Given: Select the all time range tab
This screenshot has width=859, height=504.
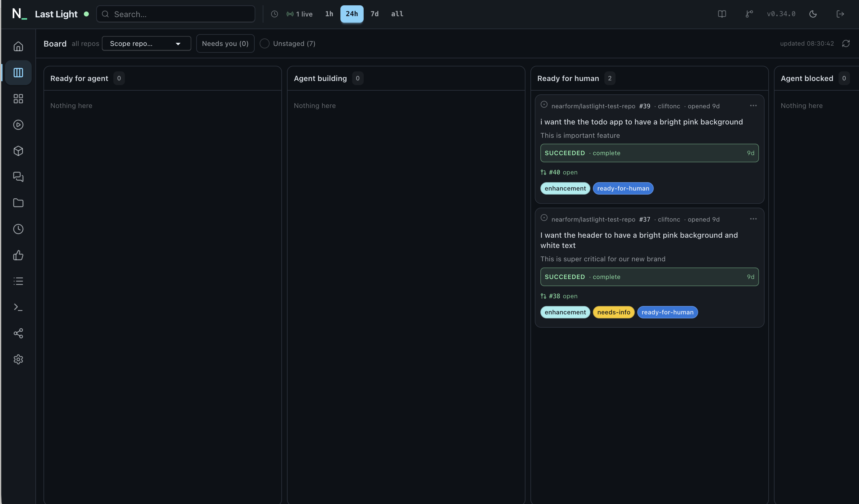Looking at the screenshot, I should point(397,14).
